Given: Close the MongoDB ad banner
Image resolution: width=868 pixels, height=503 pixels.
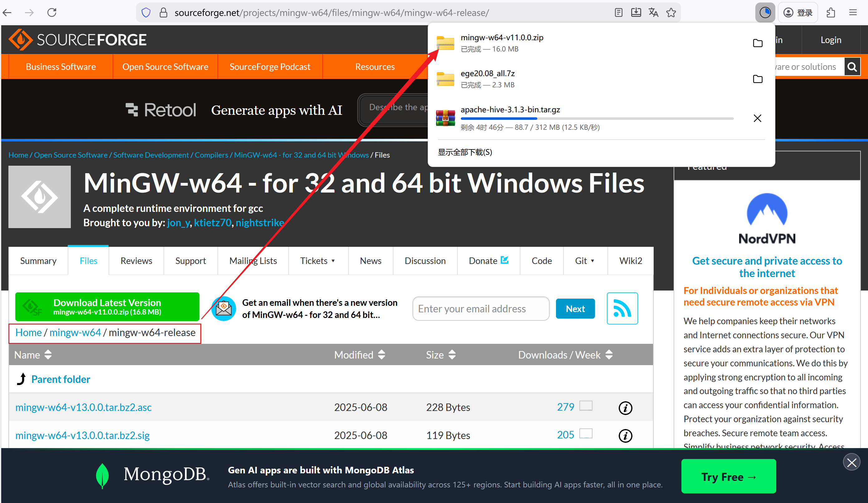Looking at the screenshot, I should coord(851,462).
